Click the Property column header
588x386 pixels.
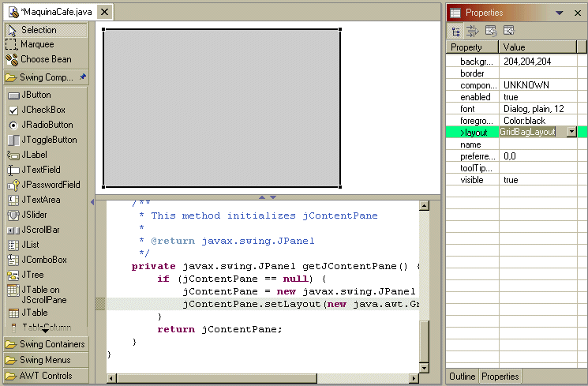472,47
